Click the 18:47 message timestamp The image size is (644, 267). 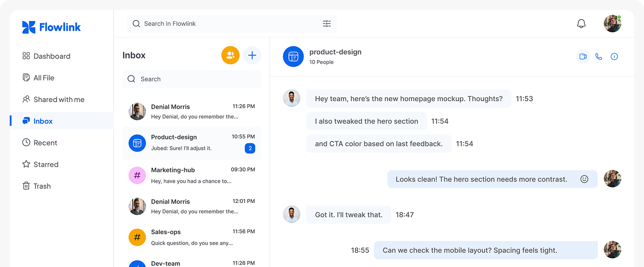[x=404, y=215]
